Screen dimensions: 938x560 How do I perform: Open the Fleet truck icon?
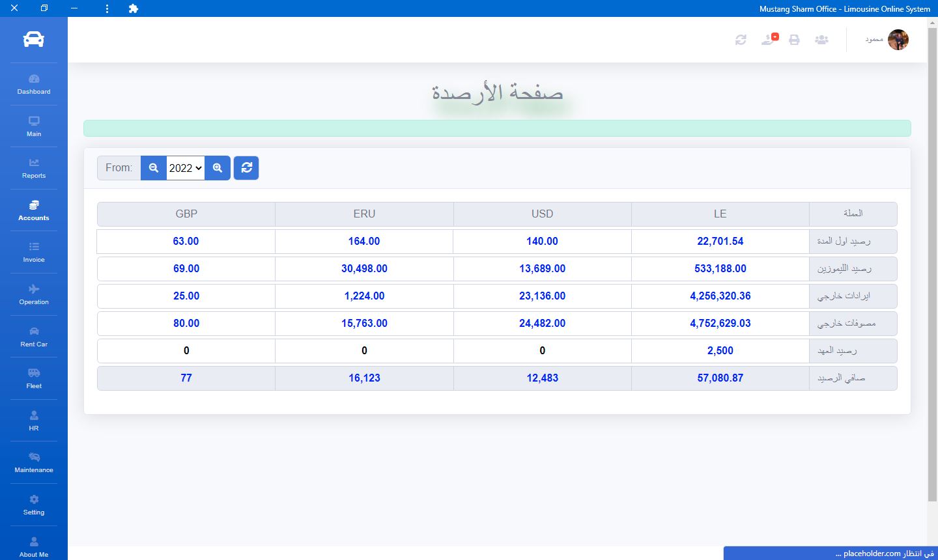coord(34,373)
